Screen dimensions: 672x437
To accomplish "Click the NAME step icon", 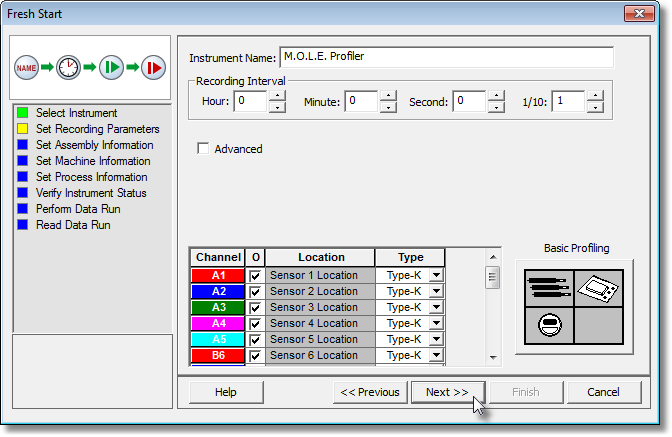I will pyautogui.click(x=26, y=67).
